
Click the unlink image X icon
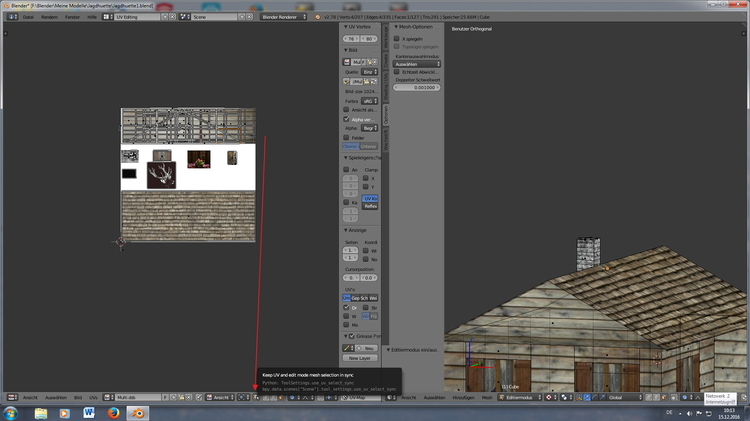point(188,398)
